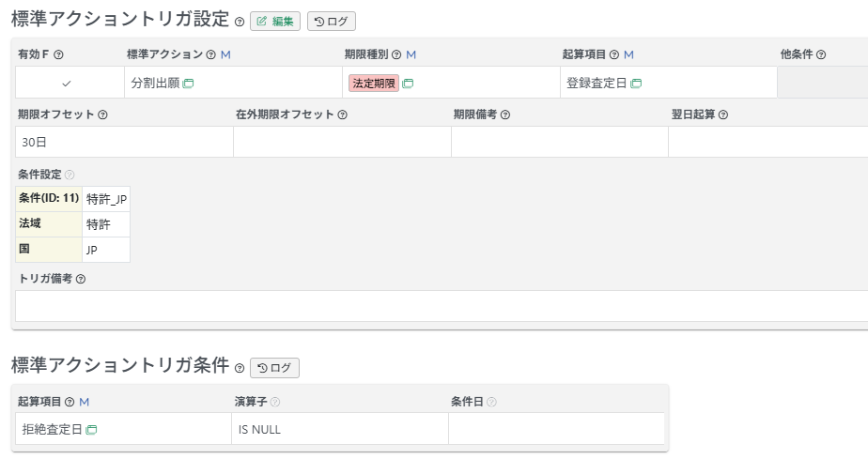Click the M link beside 期限種別
This screenshot has width=868, height=459.
pyautogui.click(x=411, y=55)
